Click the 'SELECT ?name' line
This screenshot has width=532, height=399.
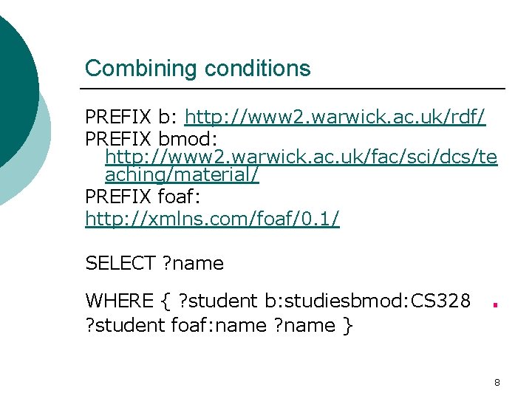(x=154, y=263)
